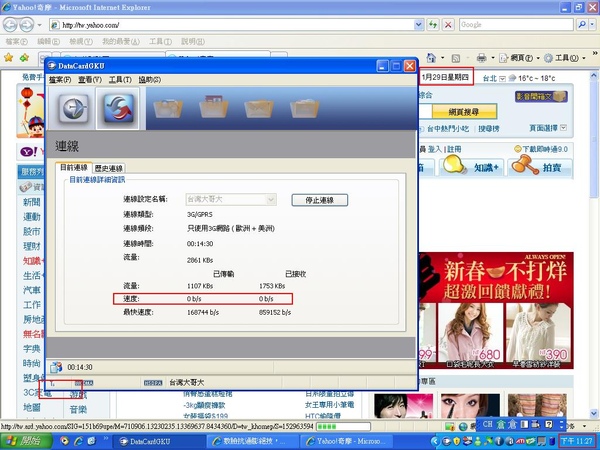This screenshot has height=450, width=600.
Task: Click the IE back button
Action: click(10, 25)
